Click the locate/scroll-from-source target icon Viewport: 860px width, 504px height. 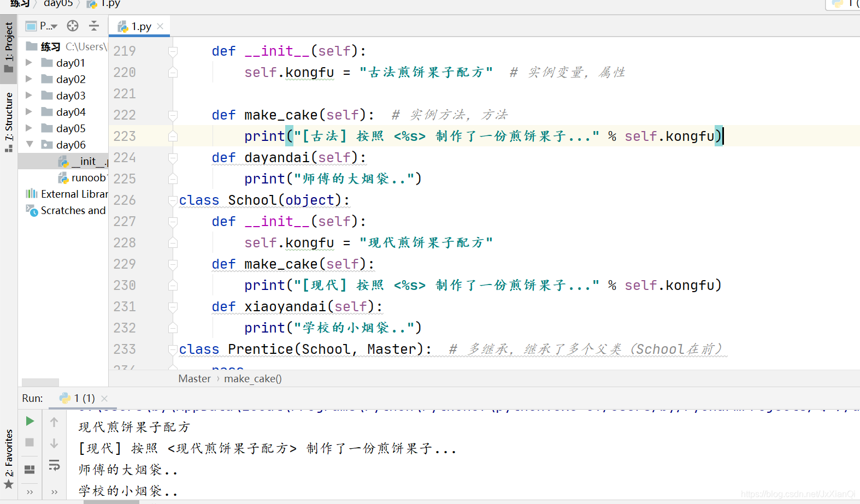pos(73,26)
